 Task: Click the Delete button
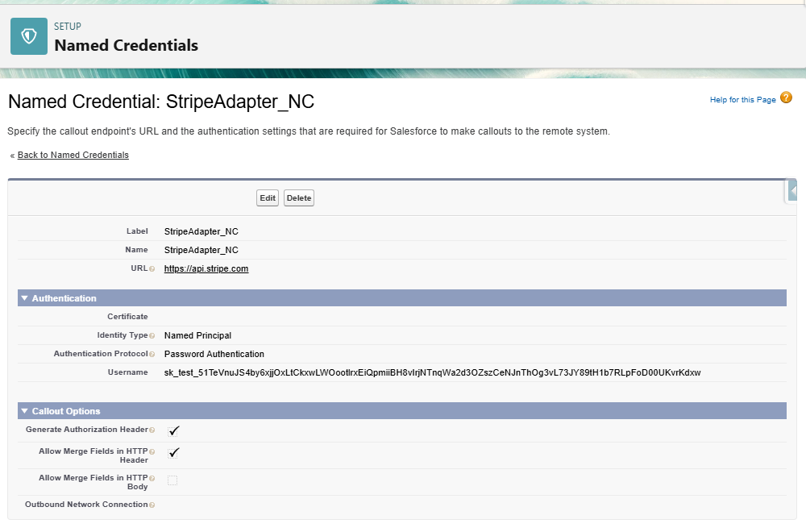click(299, 198)
